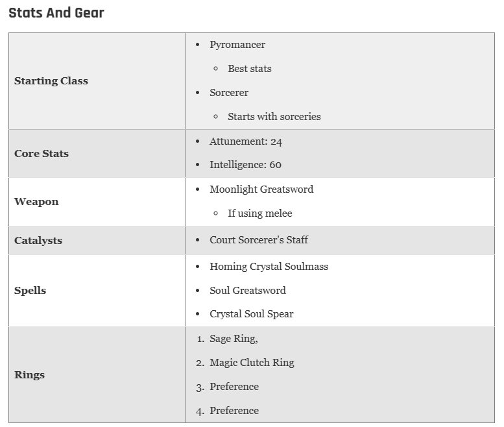504x427 pixels.
Task: Click the Starts with sorceries text
Action: pyautogui.click(x=274, y=116)
